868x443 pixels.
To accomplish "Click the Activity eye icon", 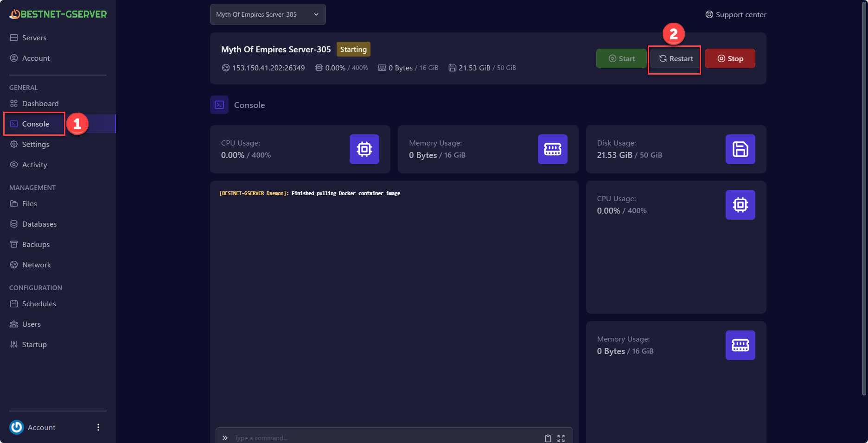I will 14,165.
